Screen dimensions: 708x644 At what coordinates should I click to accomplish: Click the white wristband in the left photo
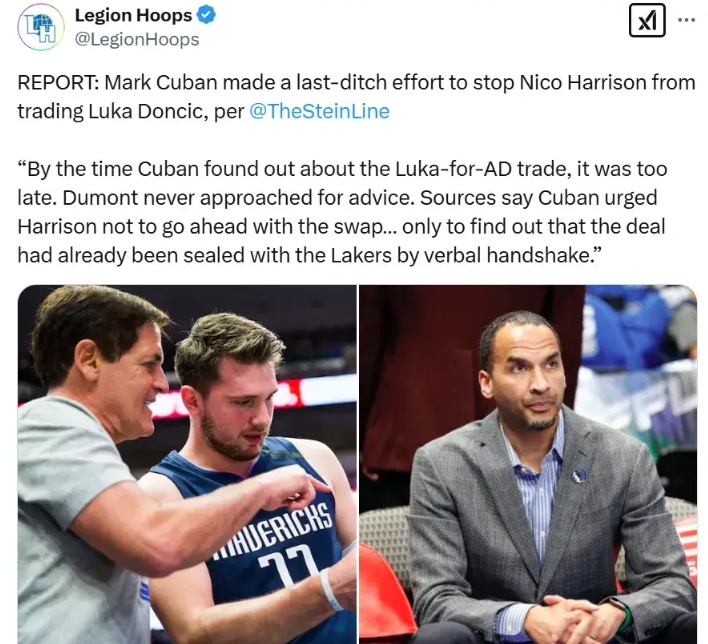click(330, 589)
